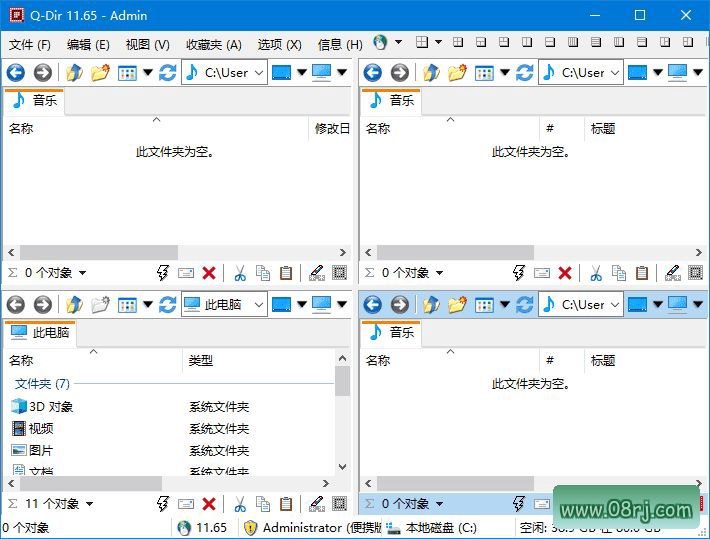Delete with red X in top-right pane
Screen dimensions: 710x539
(x=565, y=273)
